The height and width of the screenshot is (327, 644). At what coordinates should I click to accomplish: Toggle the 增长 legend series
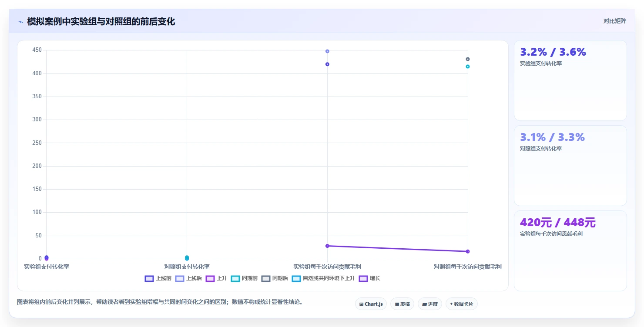pyautogui.click(x=369, y=278)
